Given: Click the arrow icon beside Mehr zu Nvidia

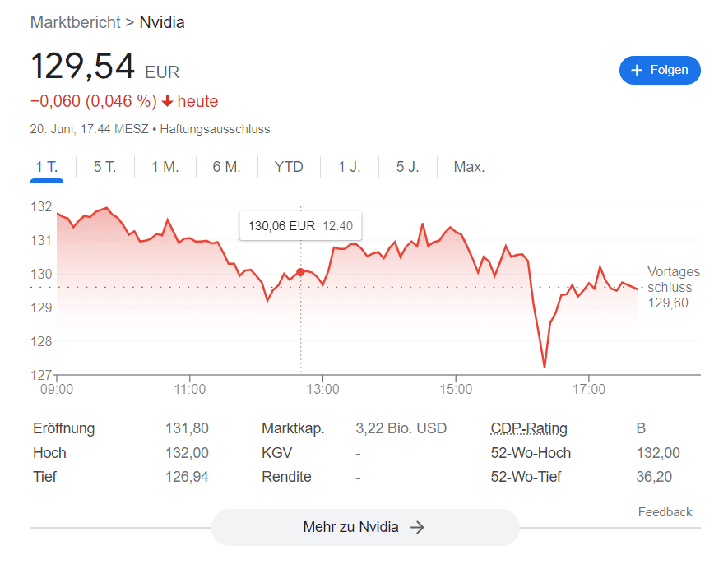Looking at the screenshot, I should click(418, 528).
